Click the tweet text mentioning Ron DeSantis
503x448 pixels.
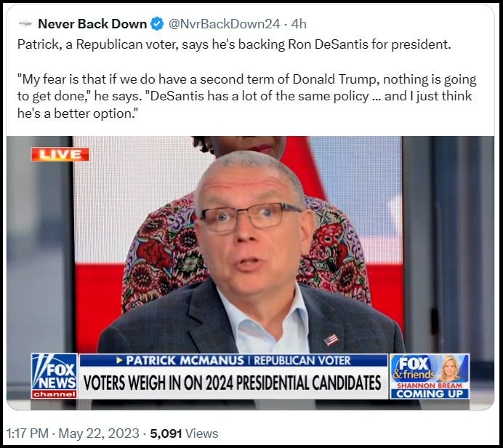[x=234, y=44]
